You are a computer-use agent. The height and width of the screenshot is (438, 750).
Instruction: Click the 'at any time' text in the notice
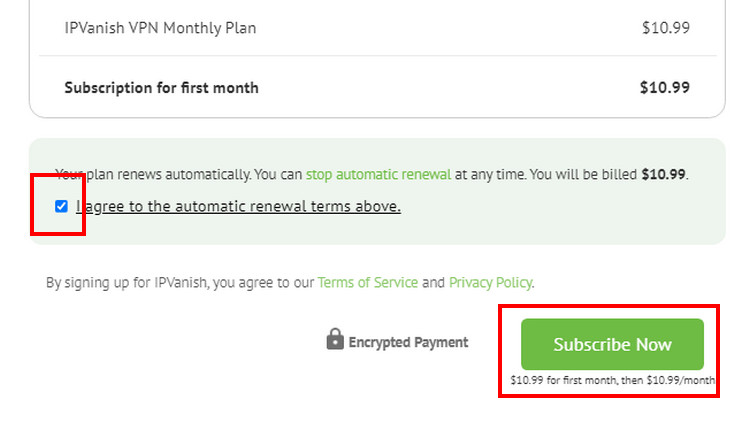(x=489, y=175)
